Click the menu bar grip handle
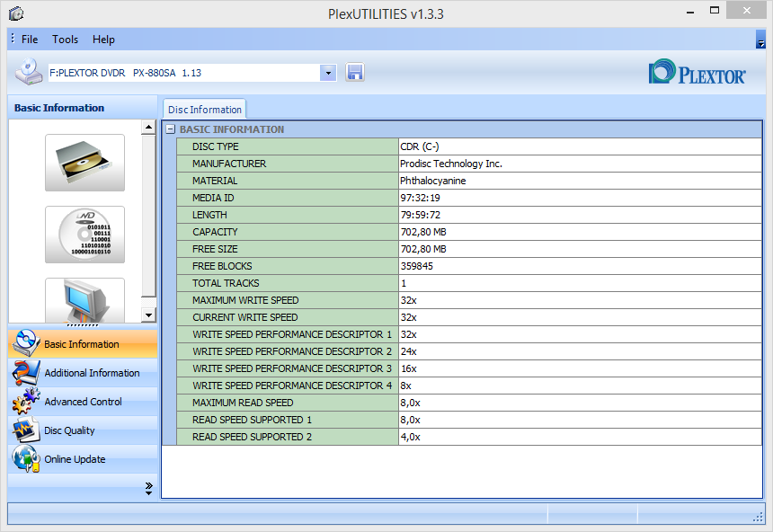 pos(13,39)
